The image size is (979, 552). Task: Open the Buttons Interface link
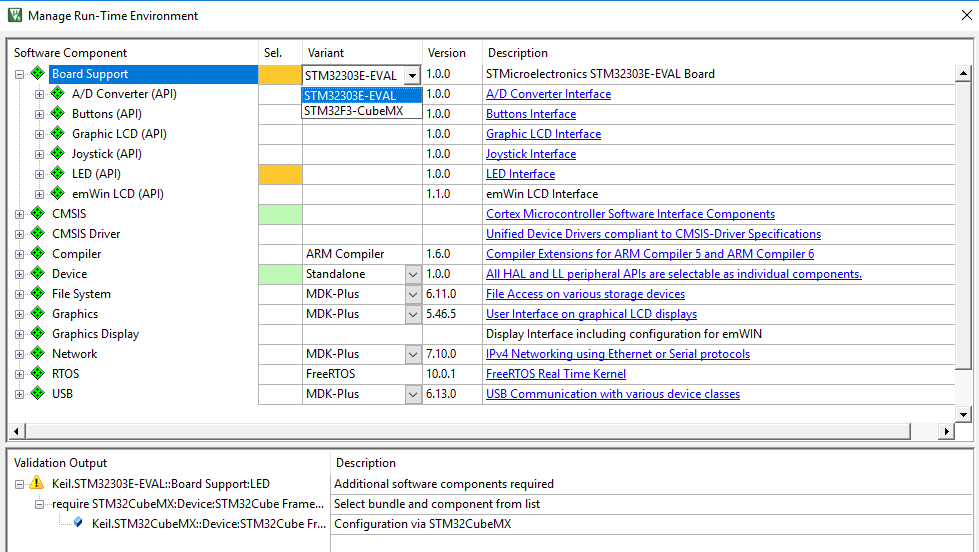(531, 114)
